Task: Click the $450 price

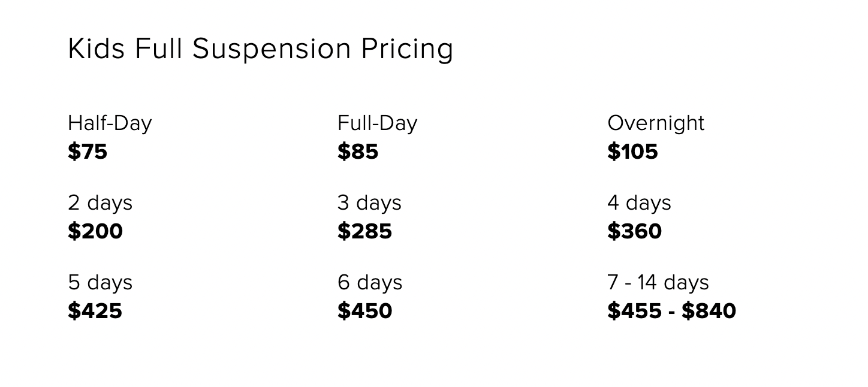Action: tap(364, 311)
